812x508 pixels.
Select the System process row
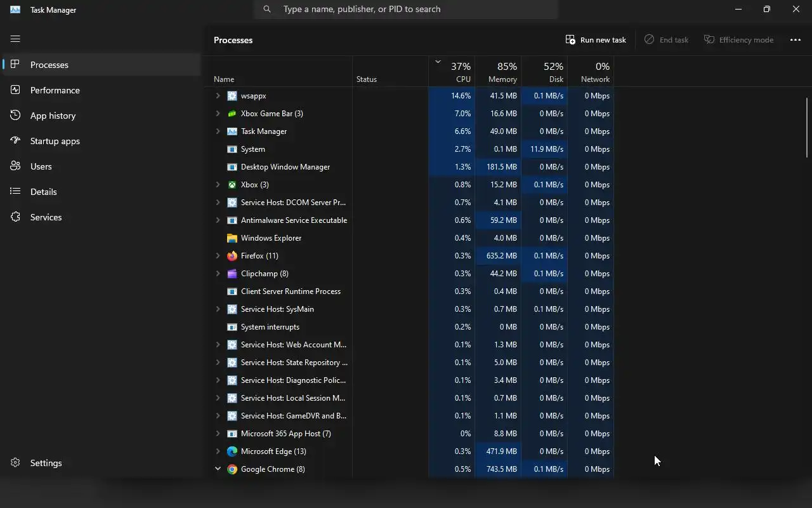click(x=409, y=149)
